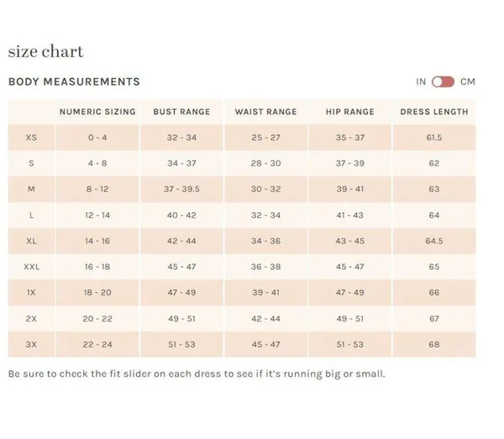Image resolution: width=504 pixels, height=439 pixels.
Task: Click the Hip Range column header
Action: point(350,112)
